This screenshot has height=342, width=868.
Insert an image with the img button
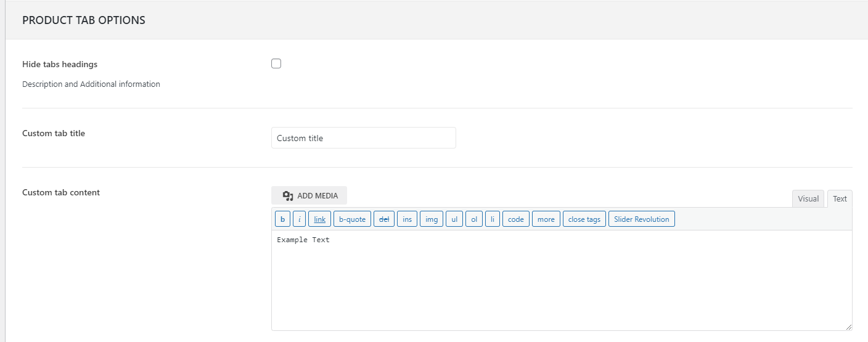pyautogui.click(x=432, y=219)
